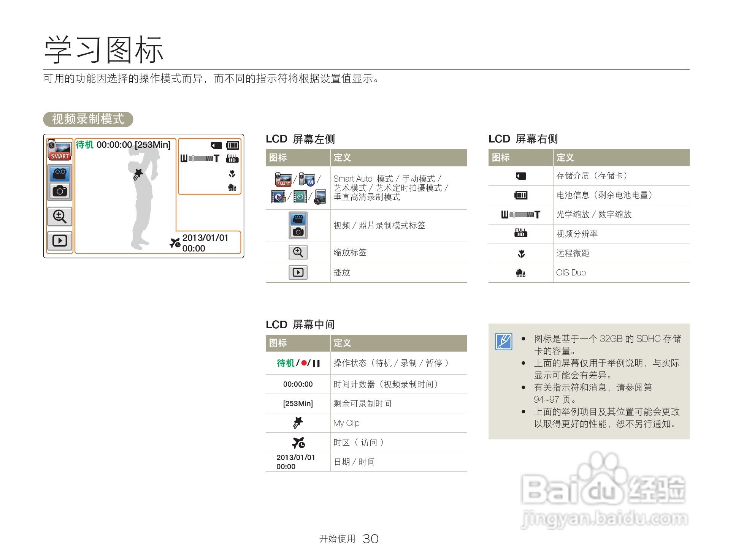
Task: Click the 2013/01/01 date in LCD preview
Action: [205, 238]
